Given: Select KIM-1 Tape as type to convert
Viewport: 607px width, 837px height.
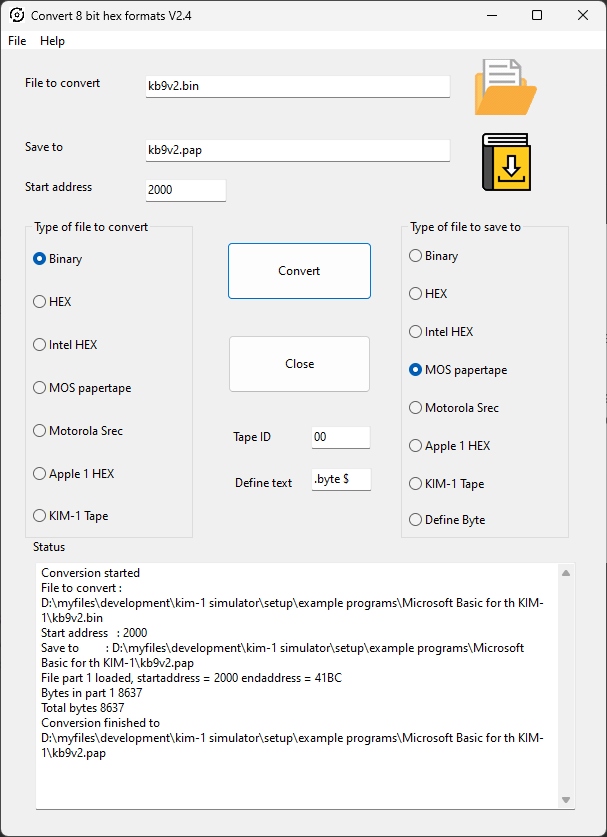Looking at the screenshot, I should click(x=70, y=516).
